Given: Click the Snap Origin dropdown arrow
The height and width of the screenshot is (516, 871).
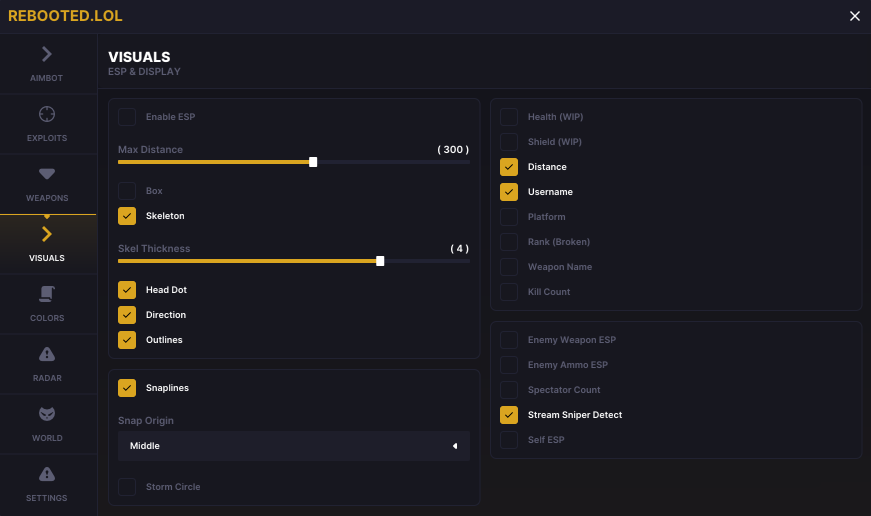Looking at the screenshot, I should point(455,446).
